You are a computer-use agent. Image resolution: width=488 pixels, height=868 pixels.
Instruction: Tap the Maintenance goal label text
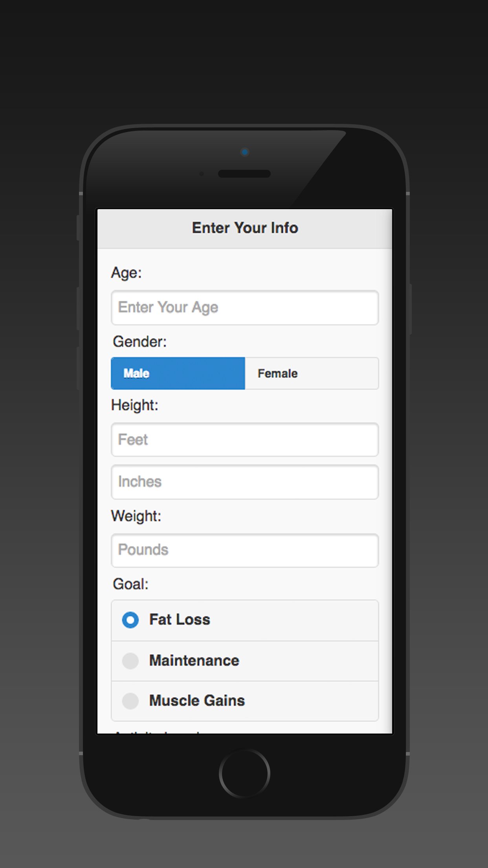(194, 661)
